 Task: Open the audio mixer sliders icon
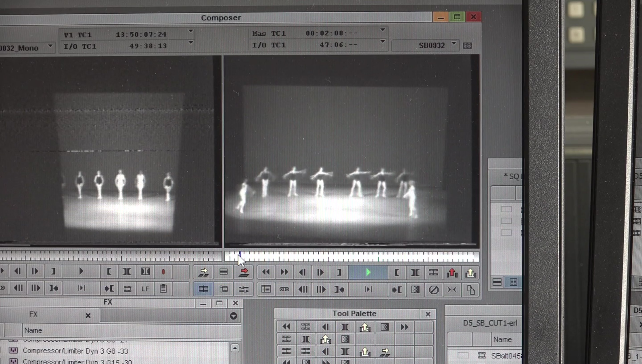(244, 289)
